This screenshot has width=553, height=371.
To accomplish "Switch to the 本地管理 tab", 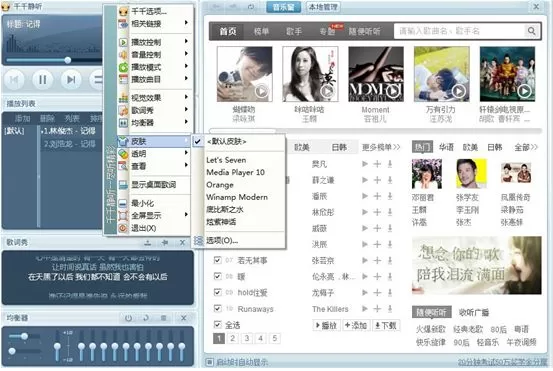I will (x=323, y=7).
